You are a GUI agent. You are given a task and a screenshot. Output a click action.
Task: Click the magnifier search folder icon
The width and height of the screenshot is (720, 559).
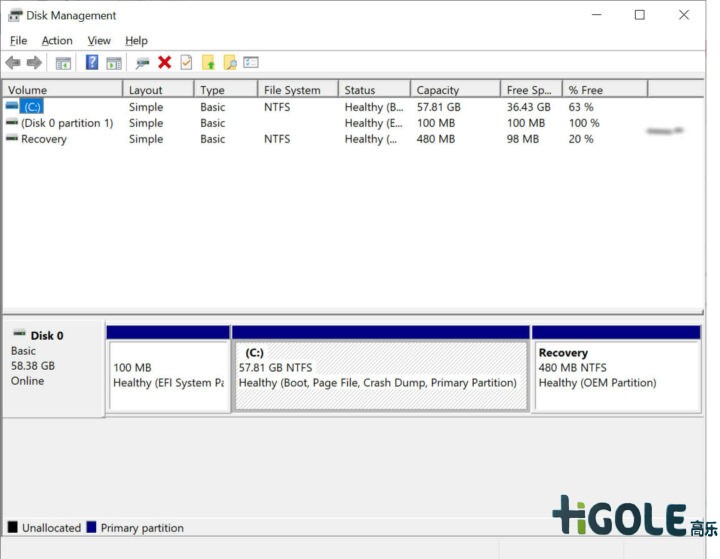click(x=230, y=63)
